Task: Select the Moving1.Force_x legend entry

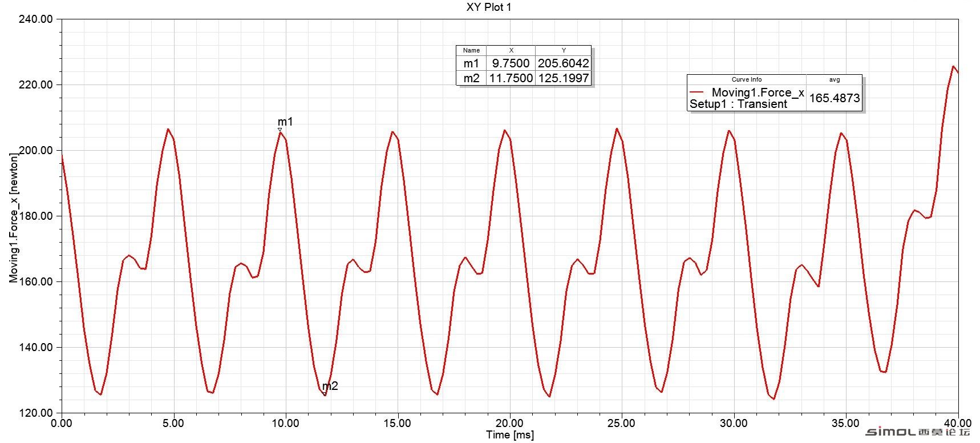Action: [758, 92]
